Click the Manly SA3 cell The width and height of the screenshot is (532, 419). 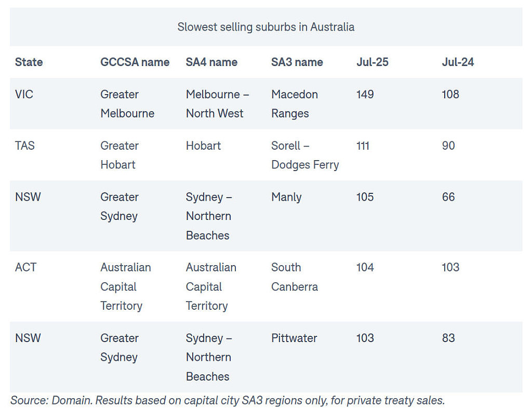pyautogui.click(x=286, y=197)
